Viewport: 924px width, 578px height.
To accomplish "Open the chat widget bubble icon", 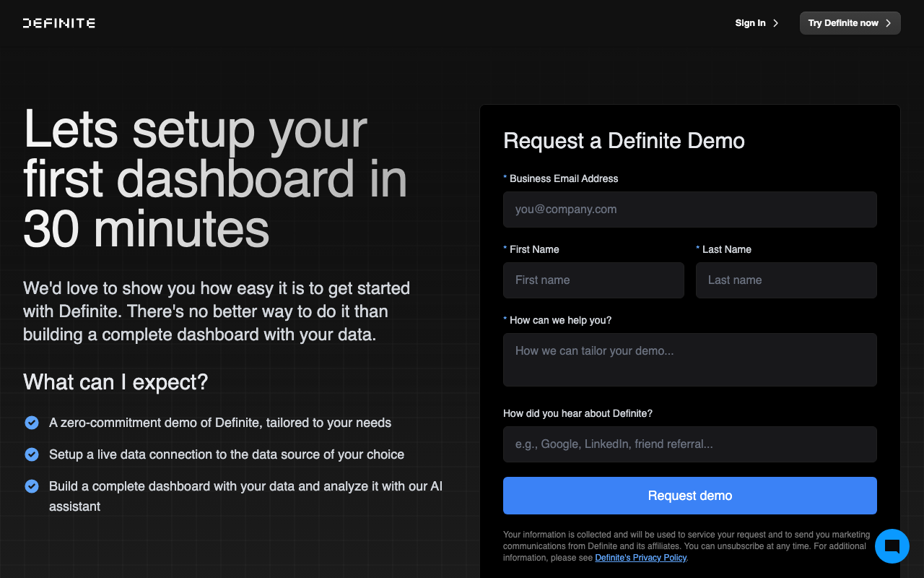I will 892,546.
